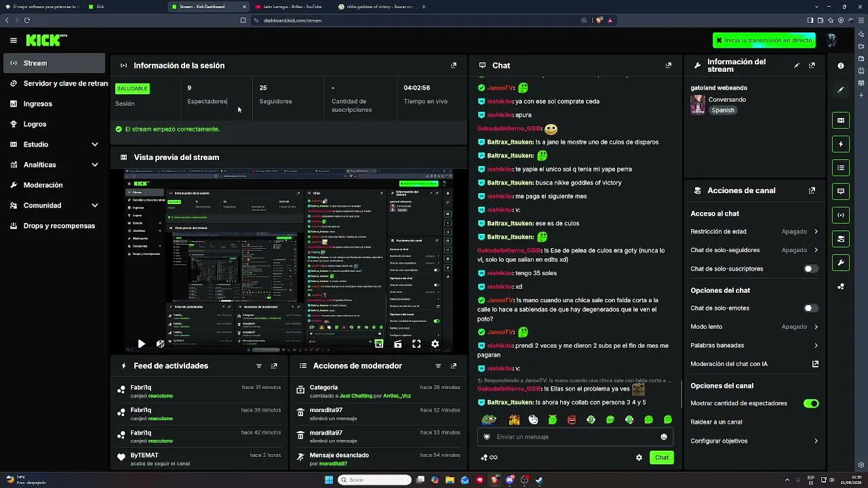The height and width of the screenshot is (488, 868).
Task: Pop out the Acciones de canal panel
Action: (x=812, y=191)
